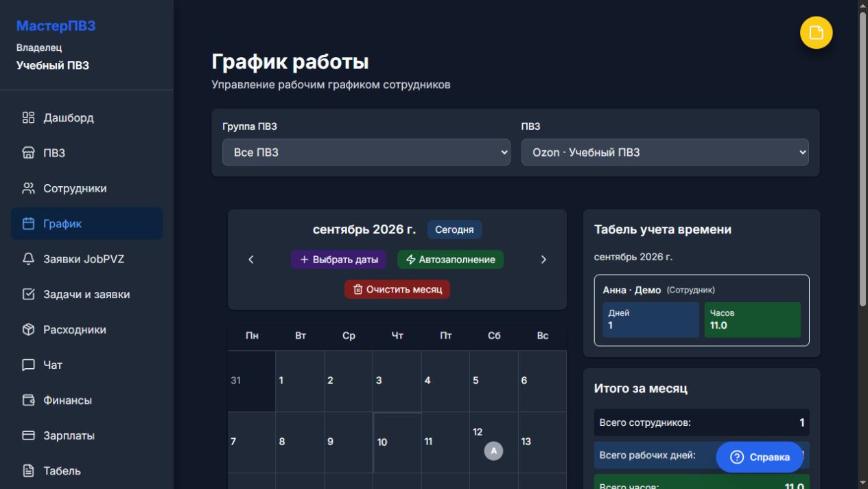
Task: Click the Чат speech bubble icon
Action: point(28,365)
